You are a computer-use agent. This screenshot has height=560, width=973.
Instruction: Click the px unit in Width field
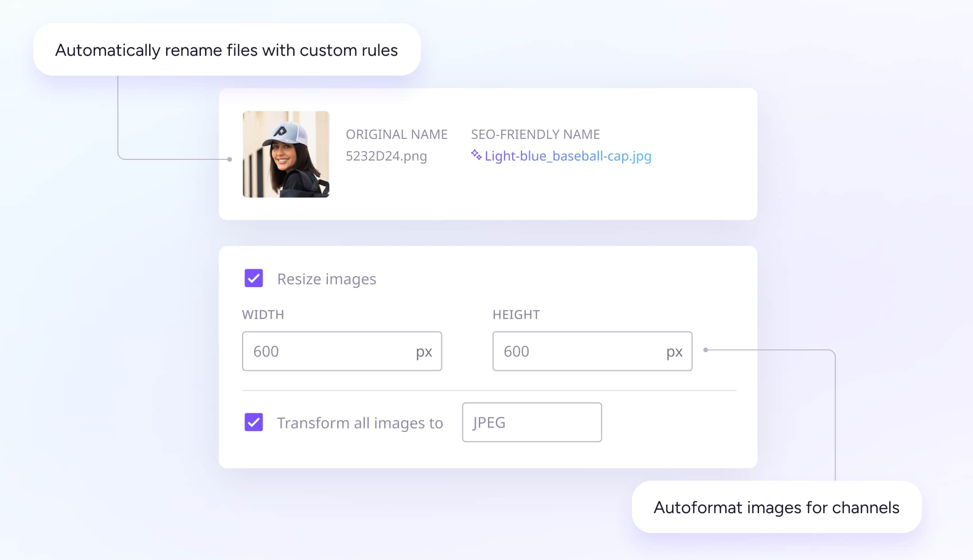coord(424,352)
